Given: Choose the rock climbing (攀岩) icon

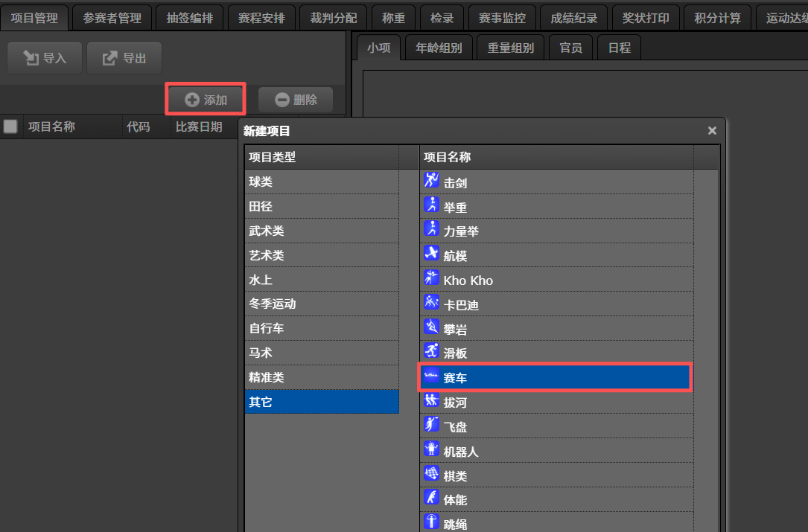Looking at the screenshot, I should (431, 327).
